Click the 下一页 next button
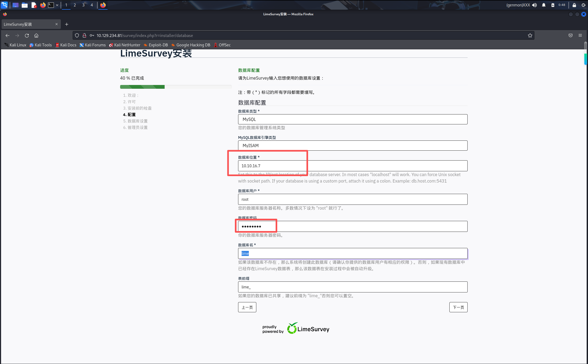Screen dimensions: 588x364 tap(458, 307)
